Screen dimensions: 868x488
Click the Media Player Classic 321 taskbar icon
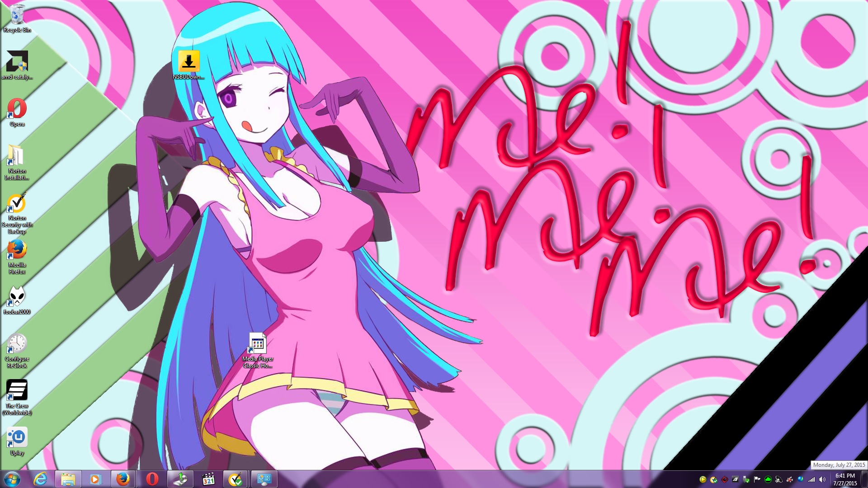(208, 479)
